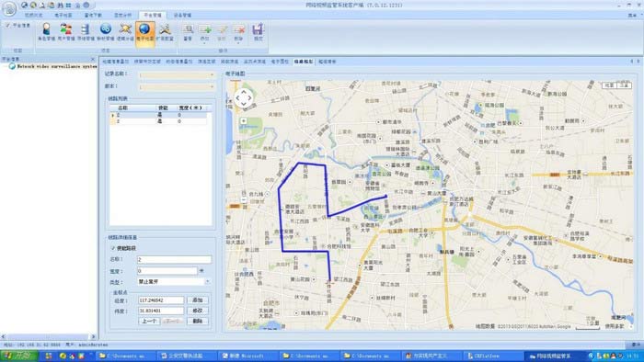Open the 类型 type dropdown showing 禁止驶开
Viewport: 644px width, 362px height.
173,282
